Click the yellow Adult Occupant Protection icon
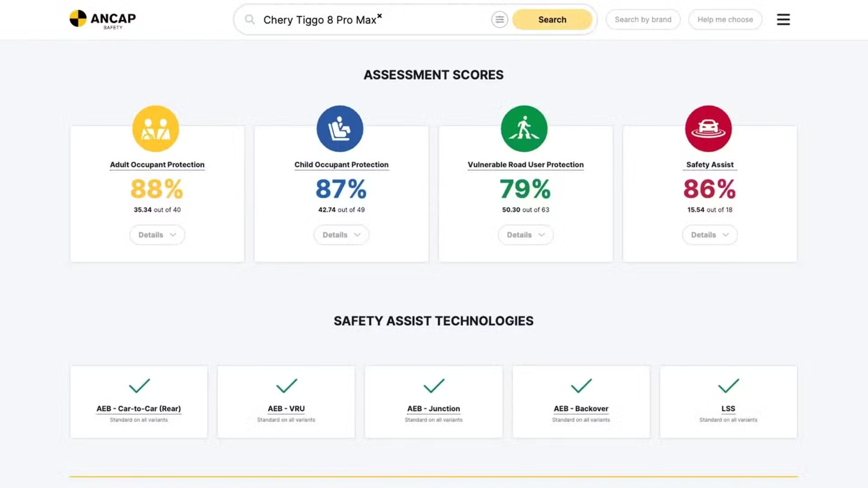 click(155, 129)
